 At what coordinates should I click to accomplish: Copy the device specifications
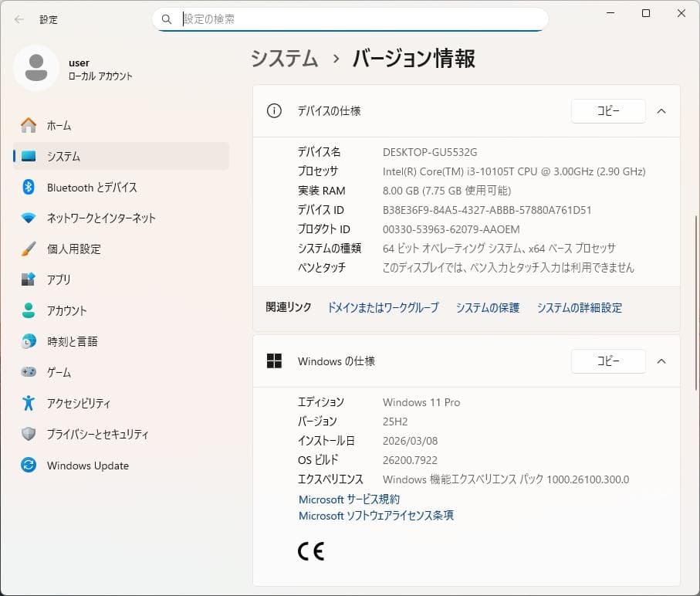point(608,110)
